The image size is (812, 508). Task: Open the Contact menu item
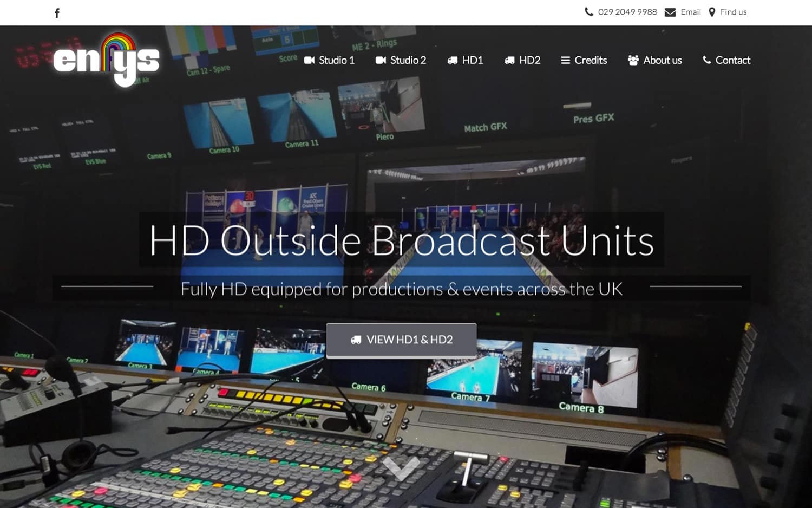732,60
